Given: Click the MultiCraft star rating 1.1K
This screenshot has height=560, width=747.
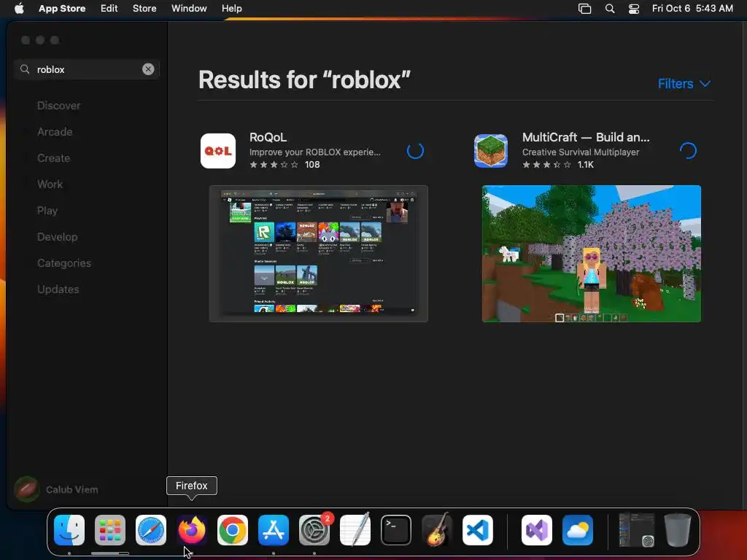Looking at the screenshot, I should tap(558, 165).
